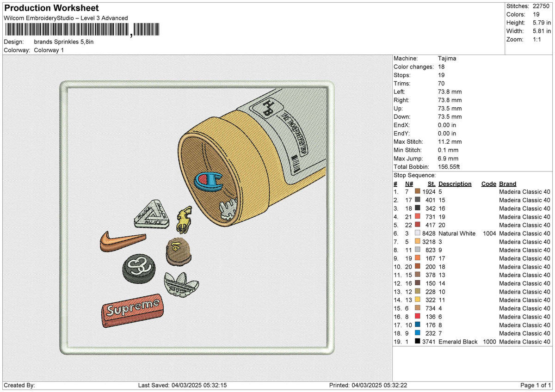The height and width of the screenshot is (392, 555).
Task: Click the Supreme red box logo patch
Action: tap(132, 310)
